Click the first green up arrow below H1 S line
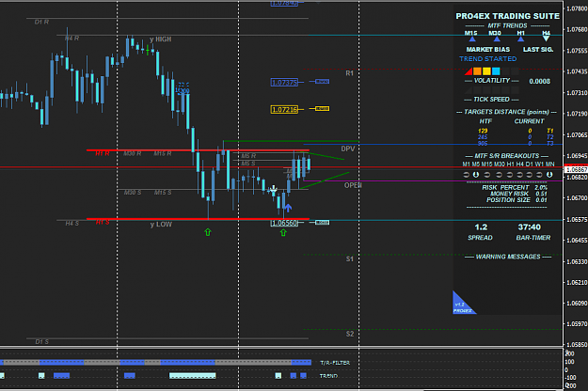 (x=208, y=232)
